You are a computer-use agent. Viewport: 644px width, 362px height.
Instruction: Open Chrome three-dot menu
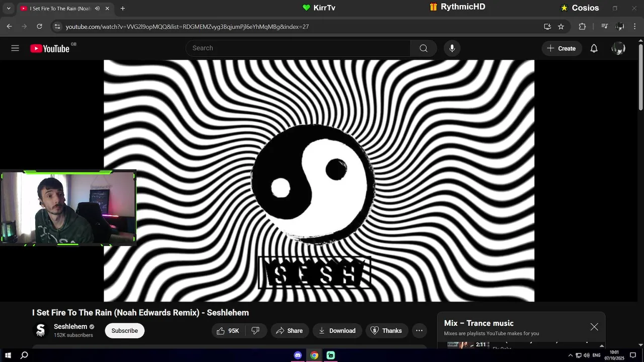coord(635,27)
